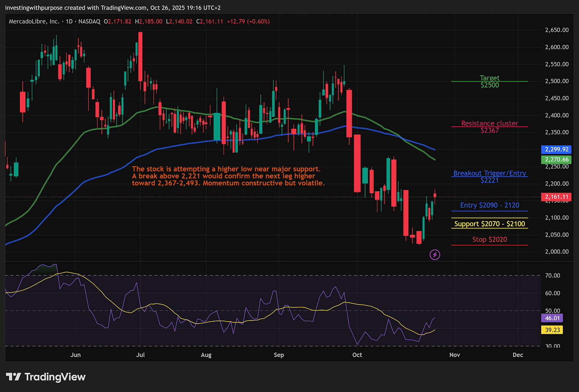The width and height of the screenshot is (579, 392).
Task: Click the 2,000.00 price axis label
Action: coord(557,252)
